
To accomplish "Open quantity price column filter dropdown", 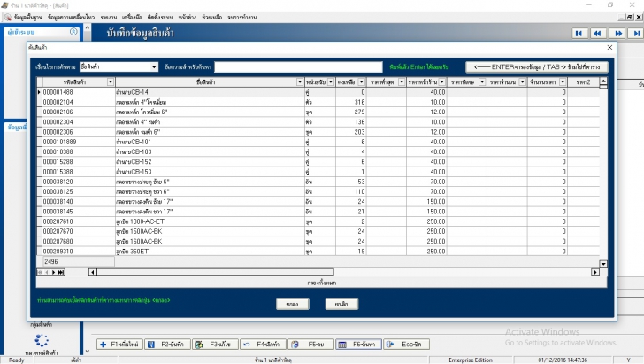I will 523,81.
